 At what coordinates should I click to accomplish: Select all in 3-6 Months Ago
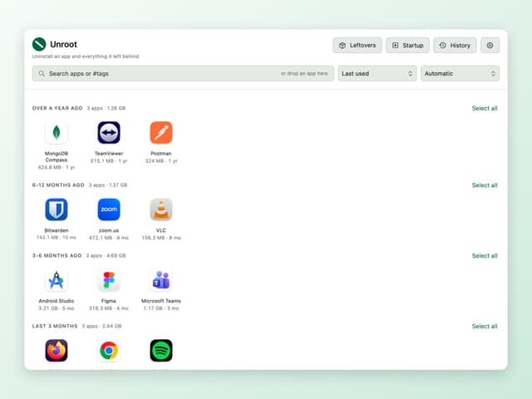[485, 256]
